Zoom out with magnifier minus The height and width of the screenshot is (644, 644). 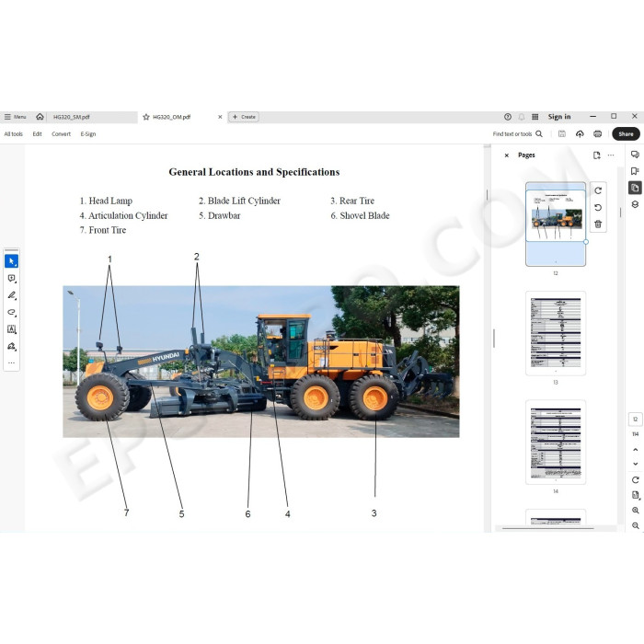click(x=636, y=525)
